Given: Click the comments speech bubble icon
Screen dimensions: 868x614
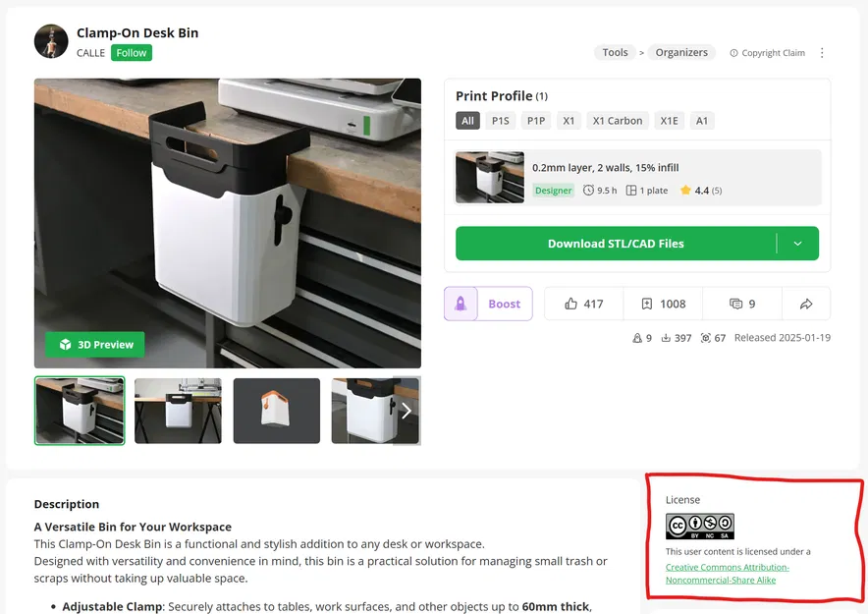Looking at the screenshot, I should point(736,304).
